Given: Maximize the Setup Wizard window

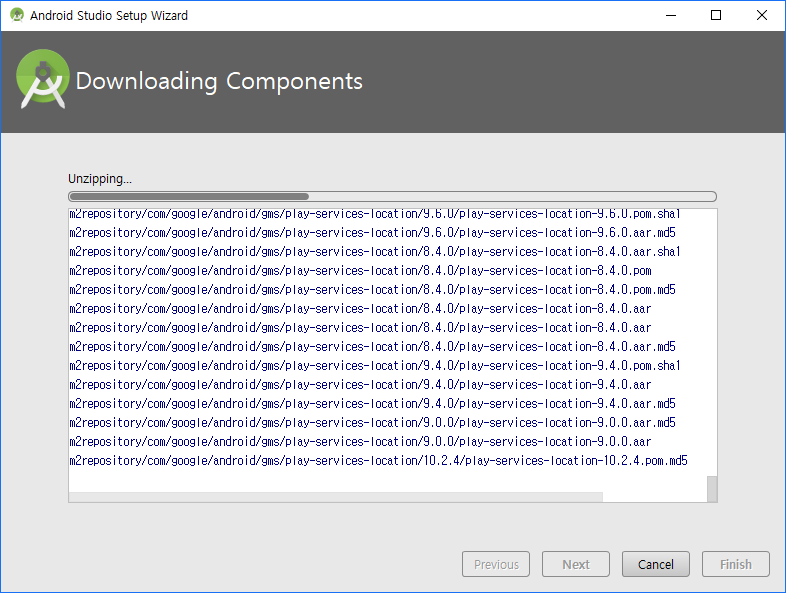Looking at the screenshot, I should point(716,16).
